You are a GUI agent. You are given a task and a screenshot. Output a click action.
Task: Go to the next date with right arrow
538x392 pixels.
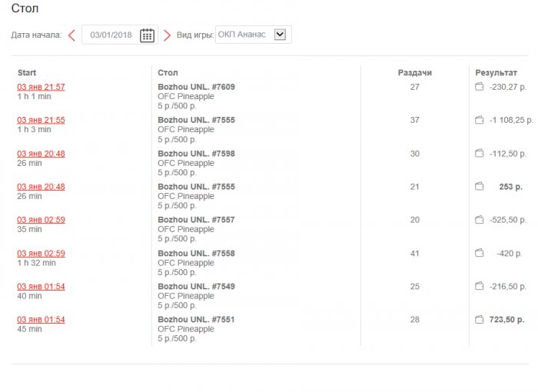tap(167, 35)
